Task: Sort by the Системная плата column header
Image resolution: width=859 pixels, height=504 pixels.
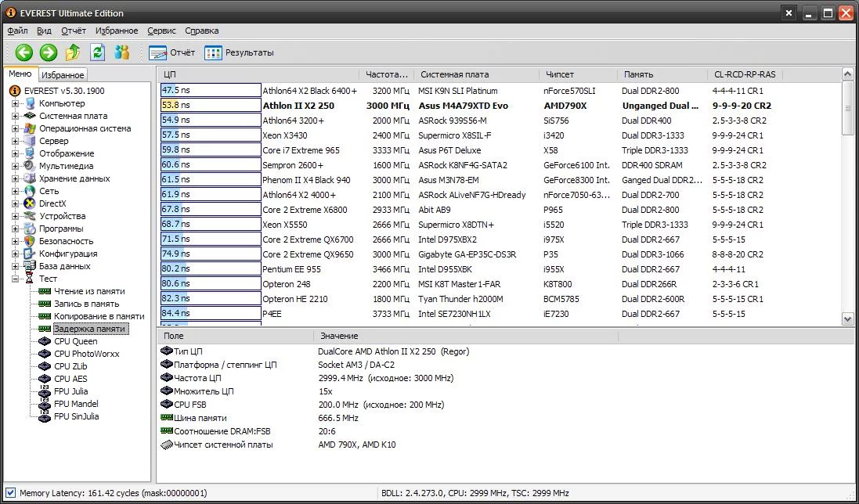Action: pos(454,74)
